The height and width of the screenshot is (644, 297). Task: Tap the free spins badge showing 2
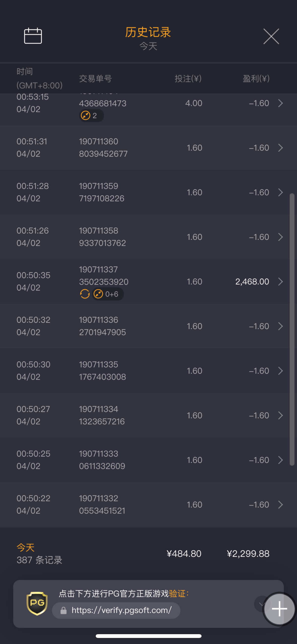click(91, 116)
